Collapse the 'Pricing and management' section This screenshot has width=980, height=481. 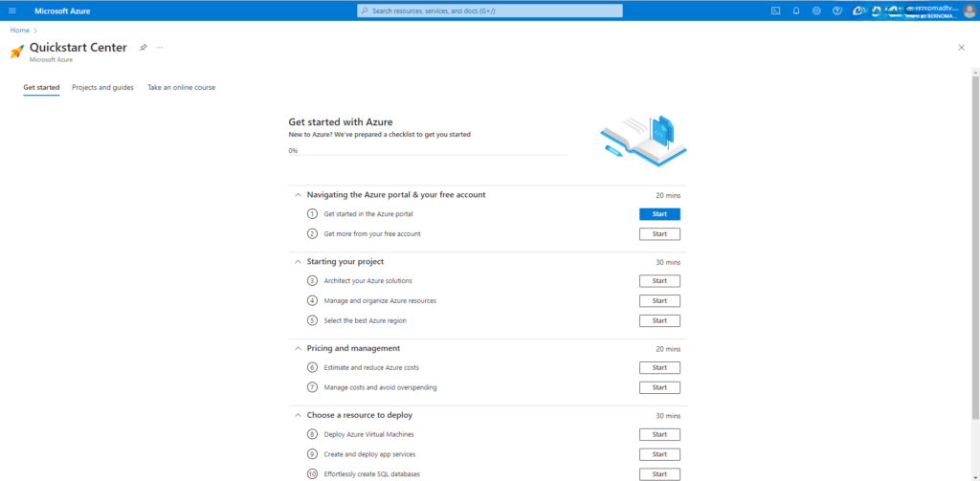point(299,348)
